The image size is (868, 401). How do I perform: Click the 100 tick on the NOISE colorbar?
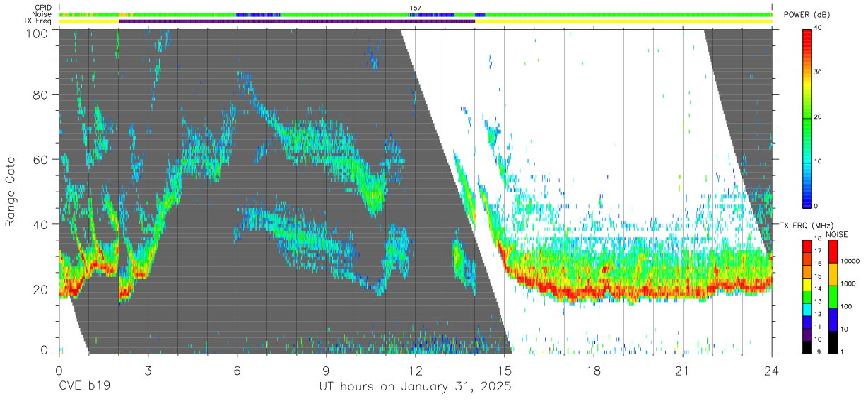[x=845, y=306]
